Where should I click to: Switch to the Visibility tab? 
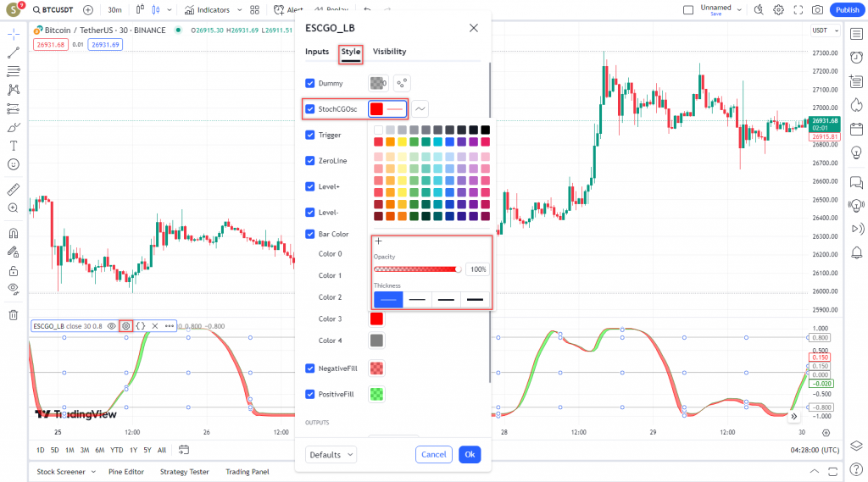pos(389,52)
